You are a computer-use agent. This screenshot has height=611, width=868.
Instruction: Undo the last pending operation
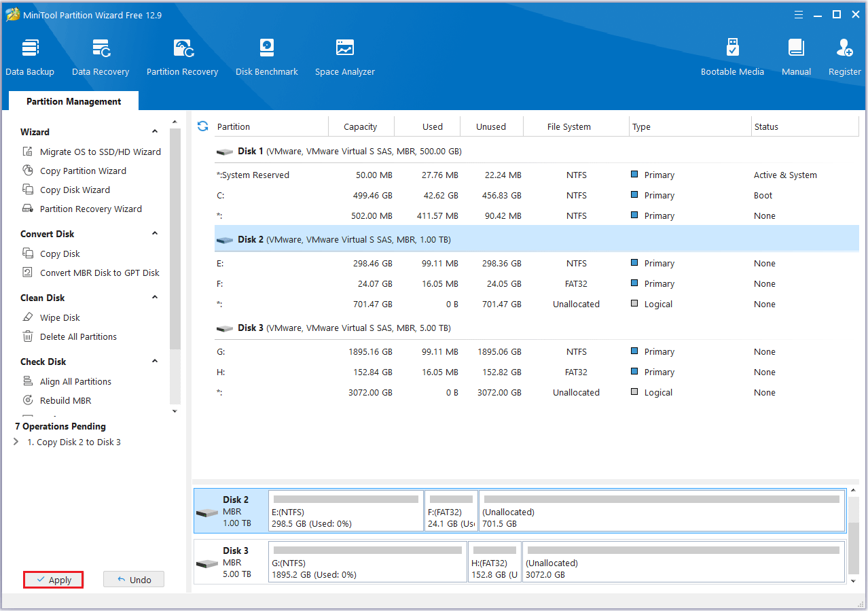134,580
